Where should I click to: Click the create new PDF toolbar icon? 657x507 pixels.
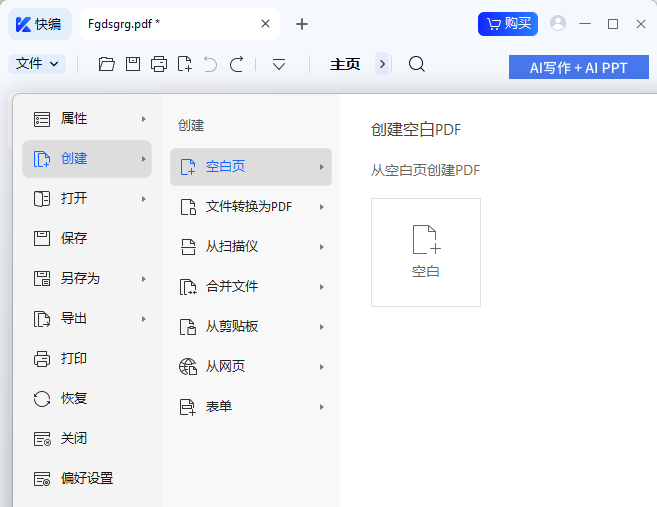pos(185,64)
